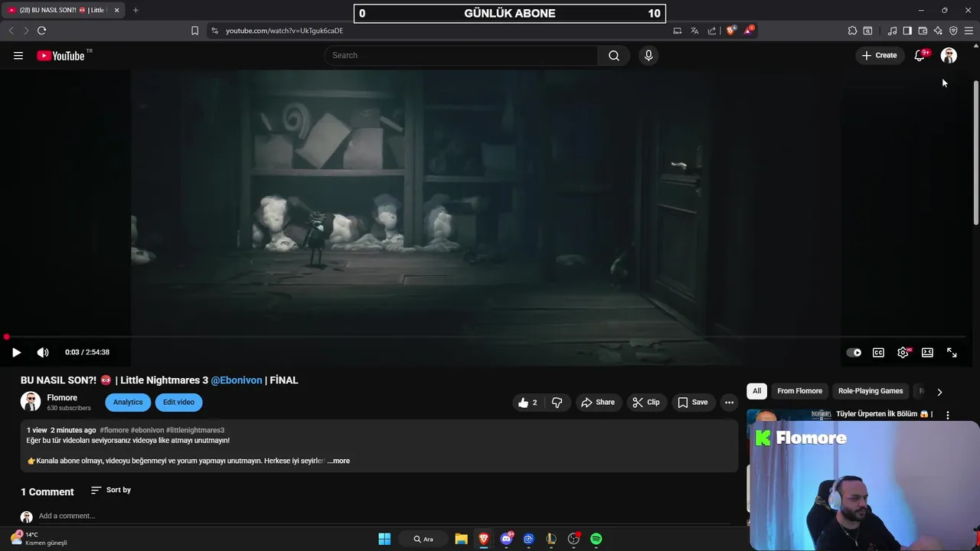This screenshot has width=980, height=551.
Task: Open Discord from the taskbar
Action: 506,539
